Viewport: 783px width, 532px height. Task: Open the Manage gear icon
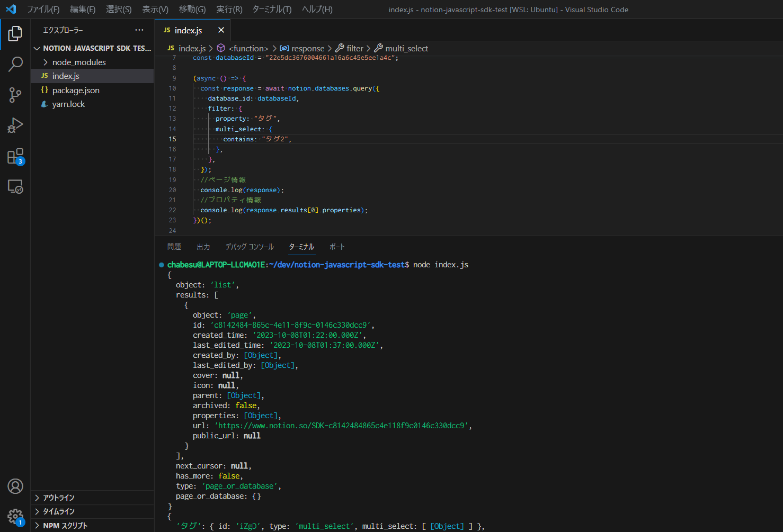[x=15, y=517]
